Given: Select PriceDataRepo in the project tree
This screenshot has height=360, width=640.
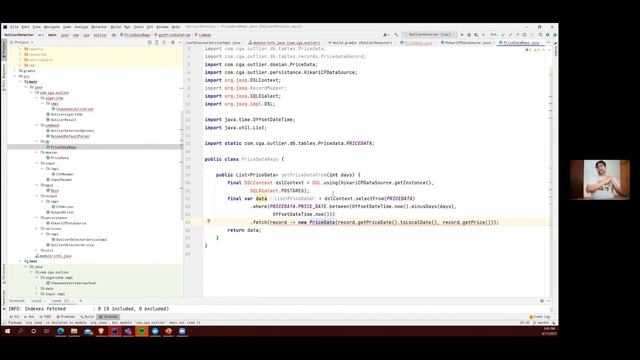Looking at the screenshot, I should [x=64, y=147].
